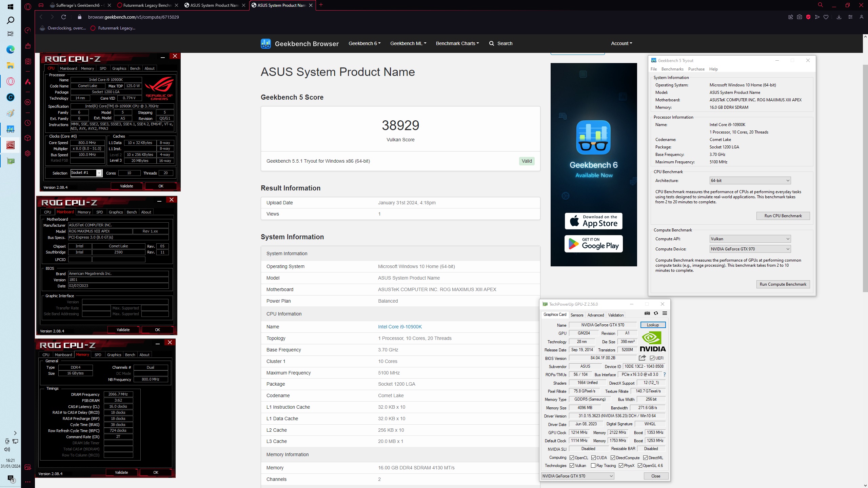Click Run CPU Benchmark button
Viewport: 868px width, 488px height.
click(x=783, y=216)
